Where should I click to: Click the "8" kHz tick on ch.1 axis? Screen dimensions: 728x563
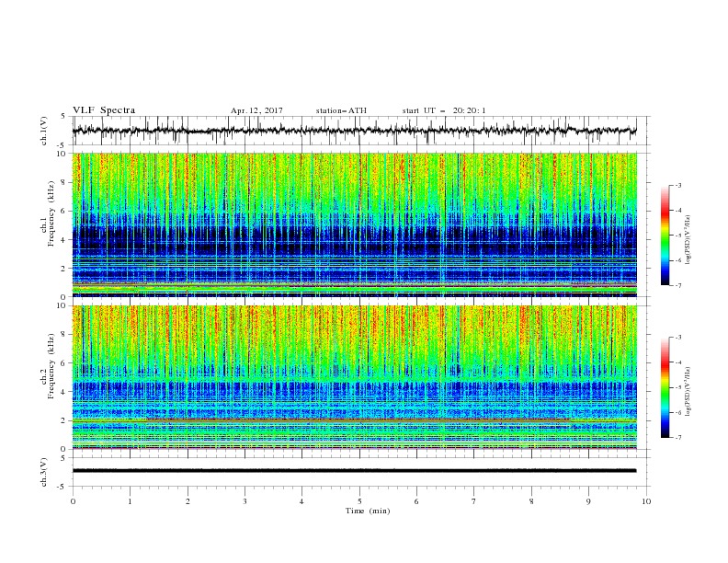point(64,182)
